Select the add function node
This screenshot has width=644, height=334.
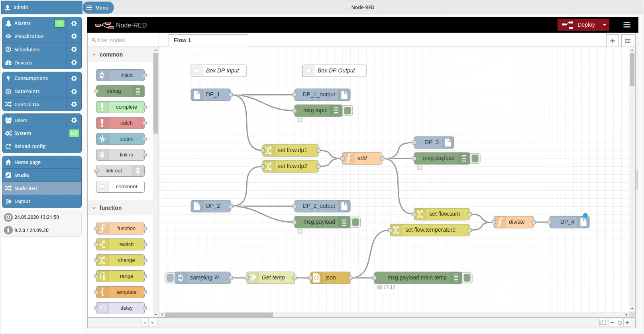tap(362, 158)
